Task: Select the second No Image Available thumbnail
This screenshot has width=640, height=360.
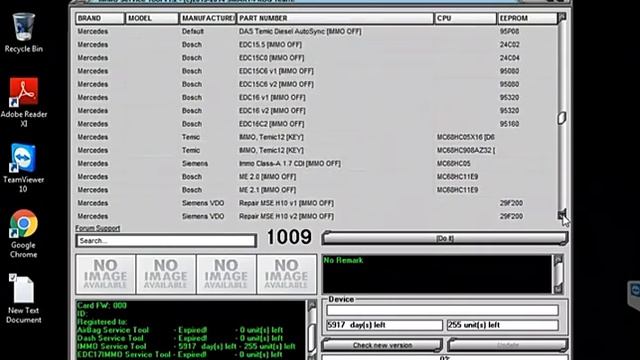Action: [166, 274]
